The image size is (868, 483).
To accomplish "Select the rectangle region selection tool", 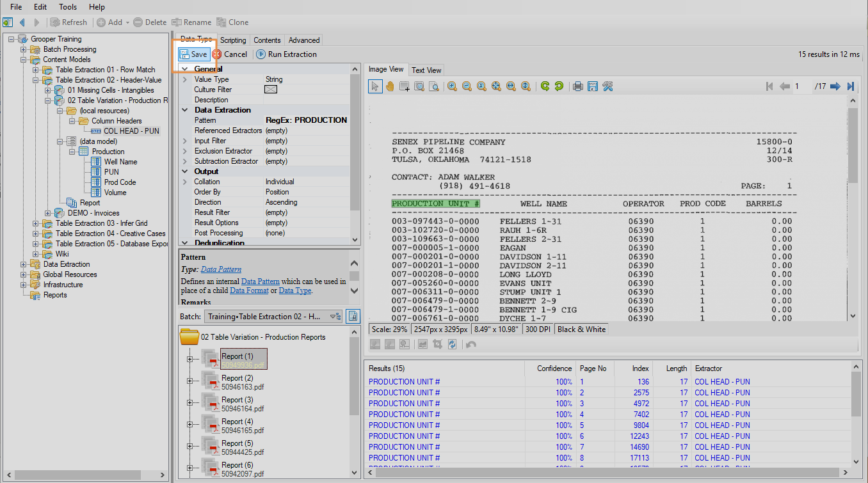I will pyautogui.click(x=405, y=86).
